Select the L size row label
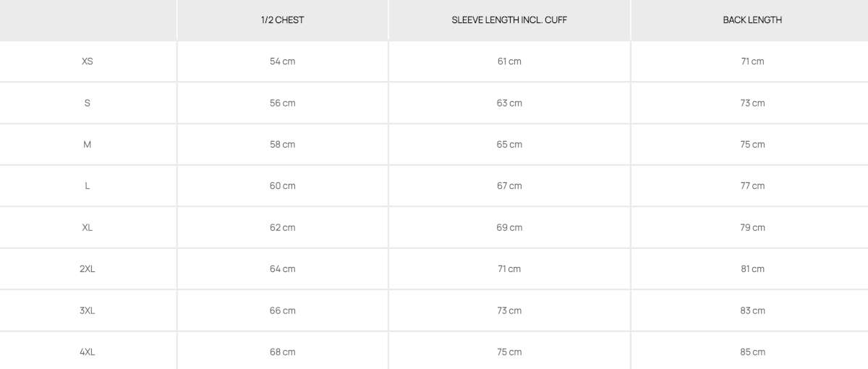868x369 pixels. pyautogui.click(x=88, y=186)
